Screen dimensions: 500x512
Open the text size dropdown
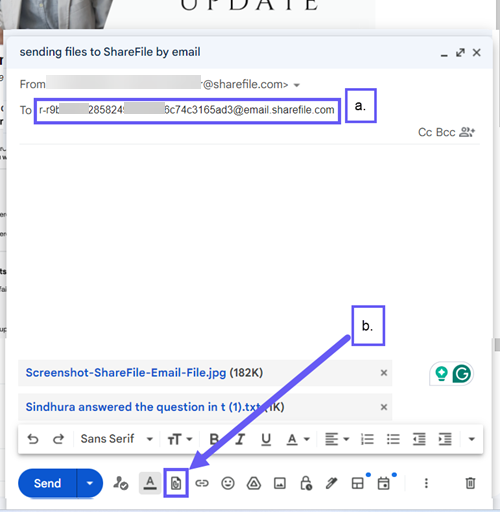(180, 439)
